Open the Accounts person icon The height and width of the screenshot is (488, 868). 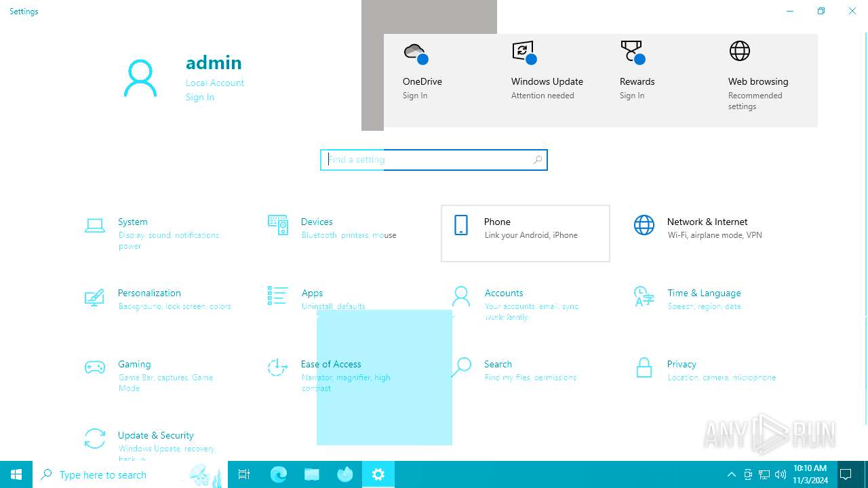click(461, 296)
